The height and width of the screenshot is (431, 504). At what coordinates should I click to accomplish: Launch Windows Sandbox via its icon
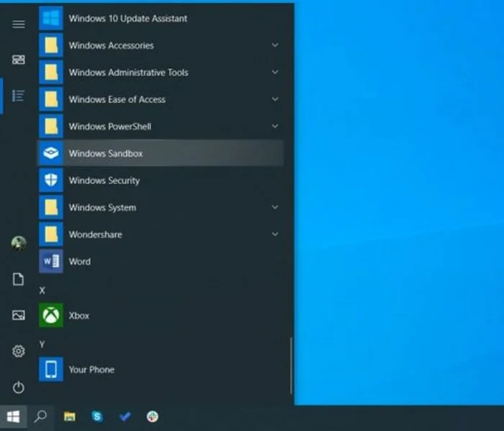[51, 153]
